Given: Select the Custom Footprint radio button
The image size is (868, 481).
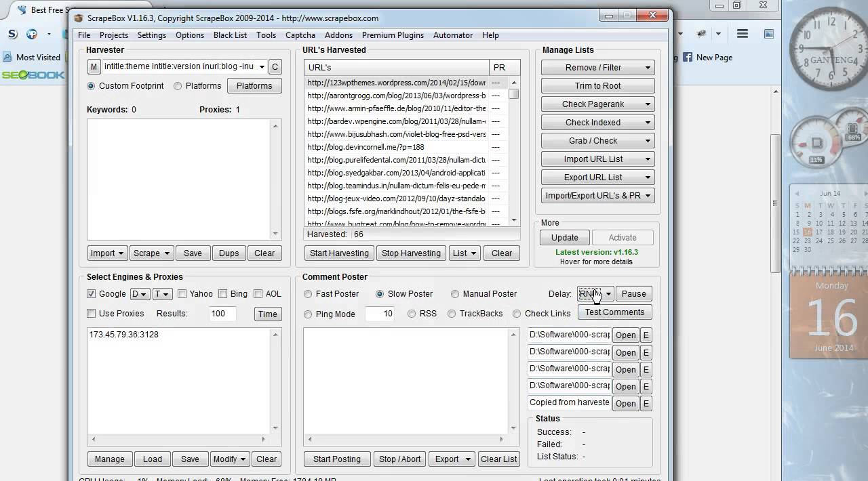Looking at the screenshot, I should (x=91, y=86).
